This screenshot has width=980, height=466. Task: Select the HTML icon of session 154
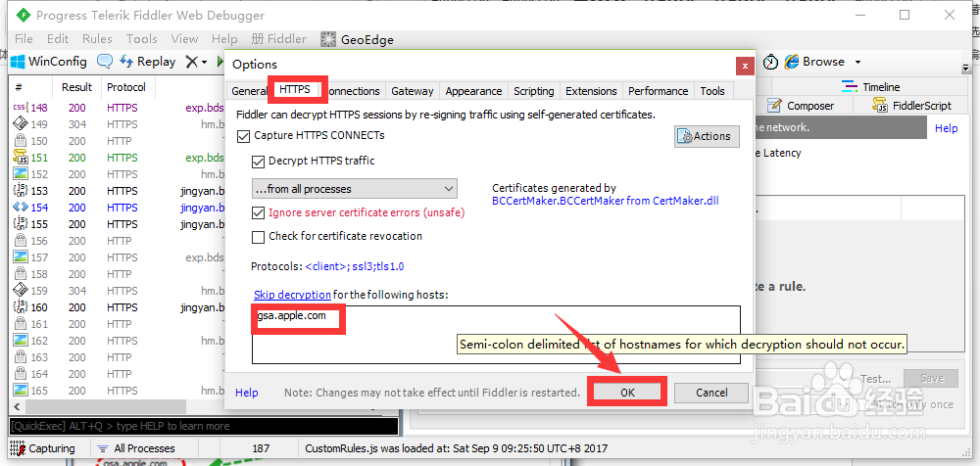(x=20, y=208)
